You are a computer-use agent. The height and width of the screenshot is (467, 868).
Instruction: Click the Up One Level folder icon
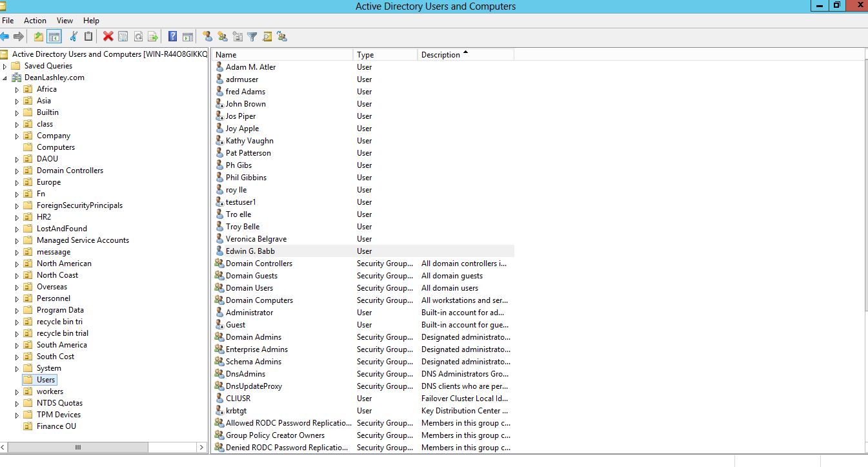(39, 37)
